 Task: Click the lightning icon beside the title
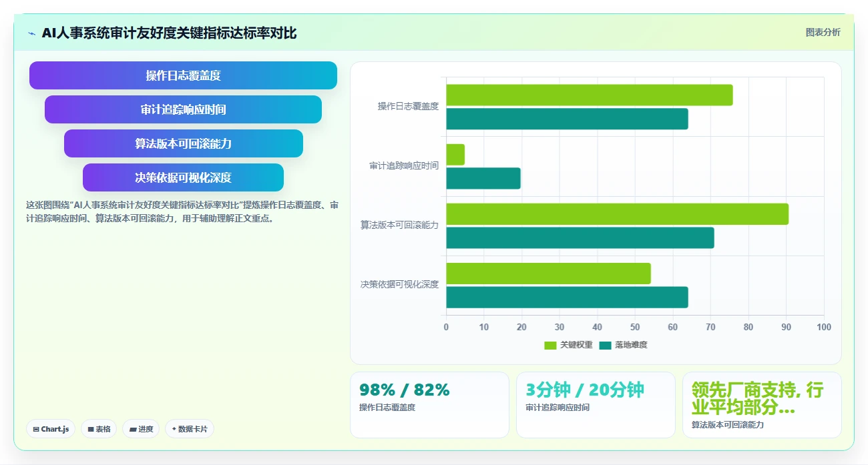[32, 33]
